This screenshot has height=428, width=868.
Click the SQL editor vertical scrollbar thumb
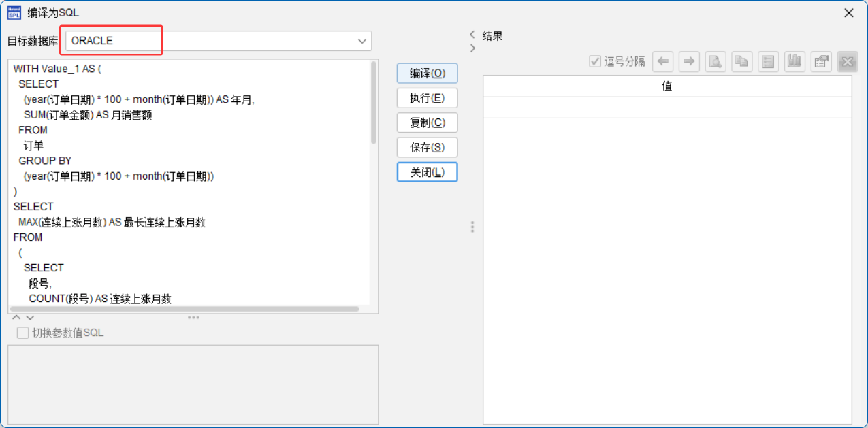pos(373,103)
